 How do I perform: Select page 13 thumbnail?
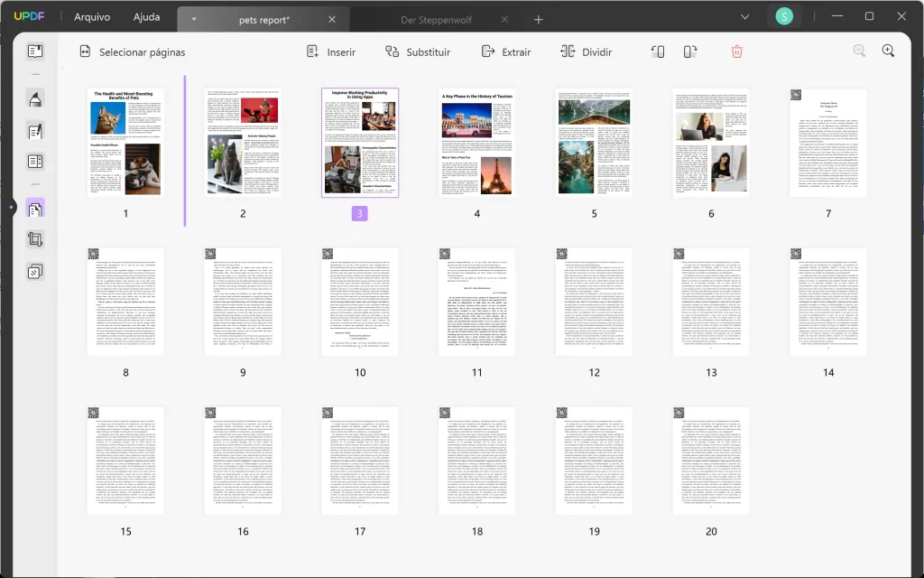[711, 302]
